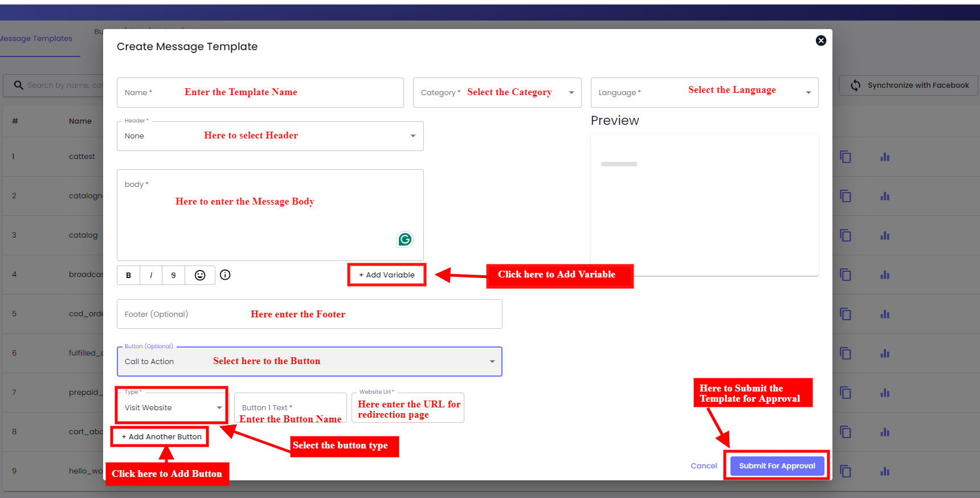Click the Cancel link
980x498 pixels.
pos(704,466)
